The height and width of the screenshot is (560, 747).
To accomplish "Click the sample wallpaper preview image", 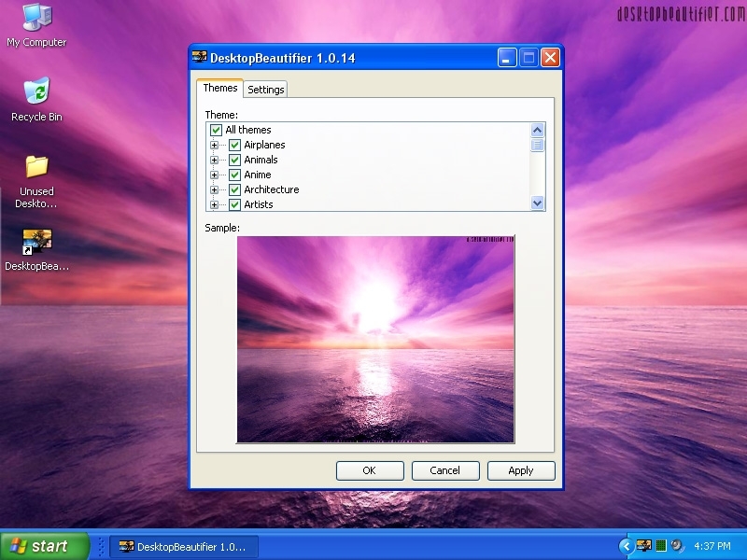I will tap(375, 339).
